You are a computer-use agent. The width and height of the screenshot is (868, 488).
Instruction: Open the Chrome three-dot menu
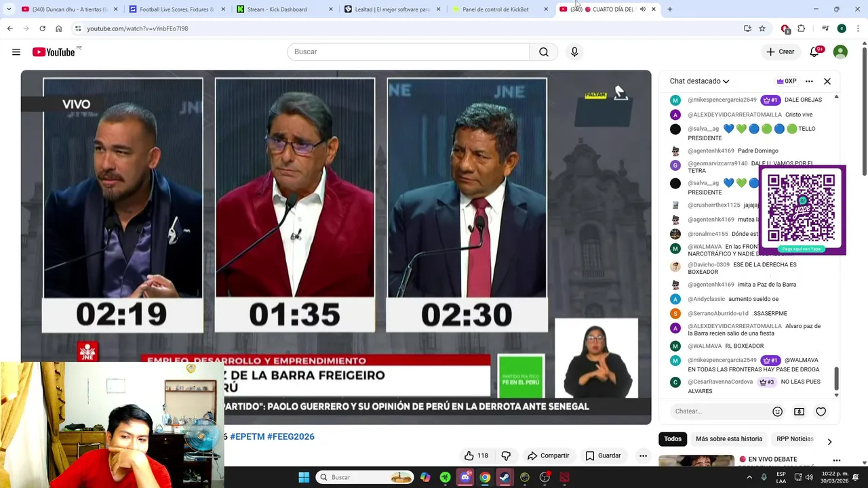point(858,28)
